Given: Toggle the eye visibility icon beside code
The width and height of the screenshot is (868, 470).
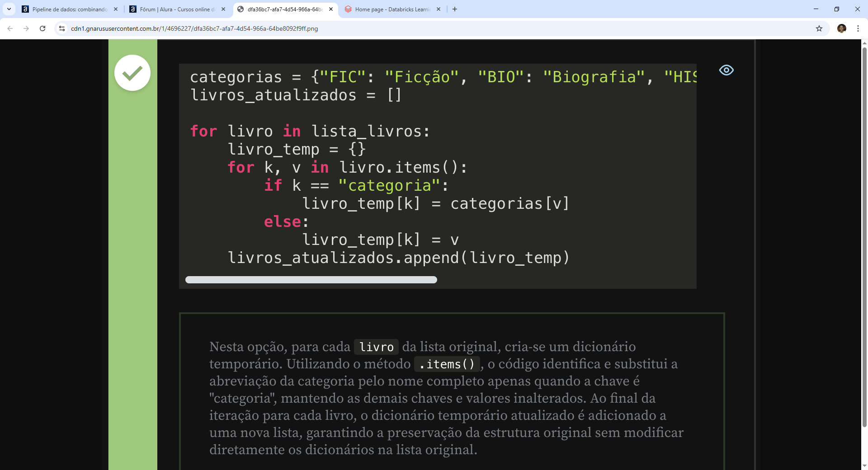Looking at the screenshot, I should tap(726, 70).
